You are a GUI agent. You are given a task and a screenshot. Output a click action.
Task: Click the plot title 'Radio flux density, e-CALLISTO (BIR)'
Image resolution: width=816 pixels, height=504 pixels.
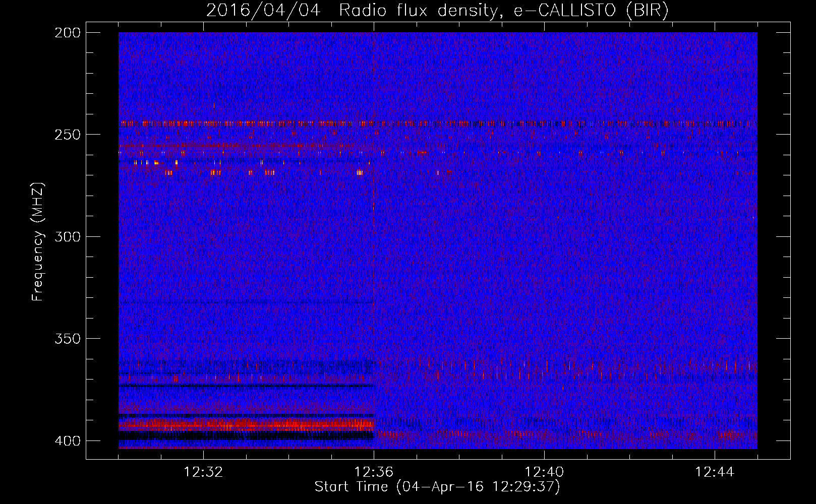pyautogui.click(x=503, y=10)
